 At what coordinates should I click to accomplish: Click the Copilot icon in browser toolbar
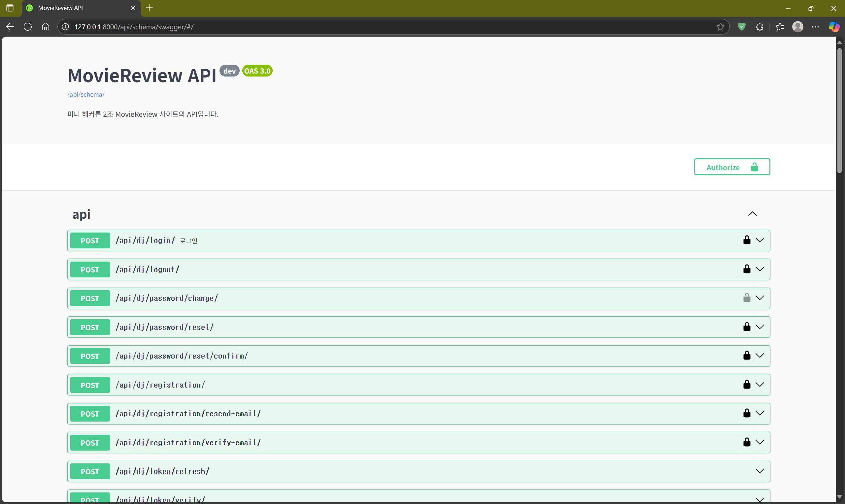pos(834,27)
